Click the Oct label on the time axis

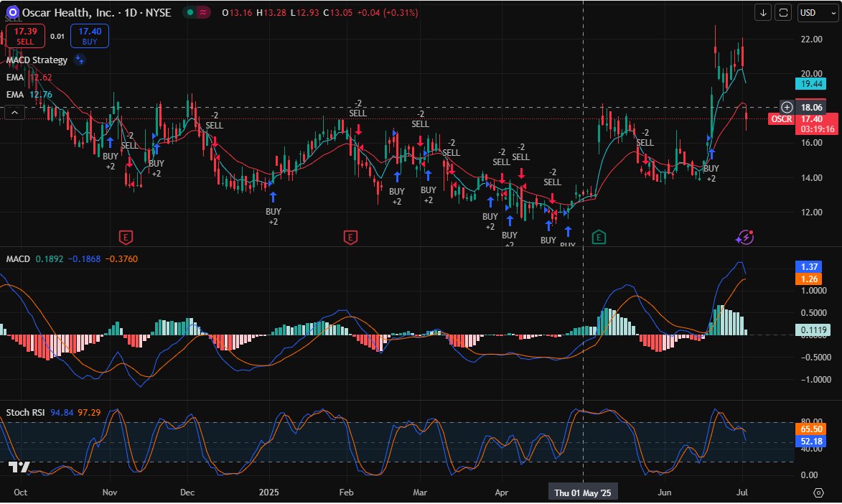(20, 493)
